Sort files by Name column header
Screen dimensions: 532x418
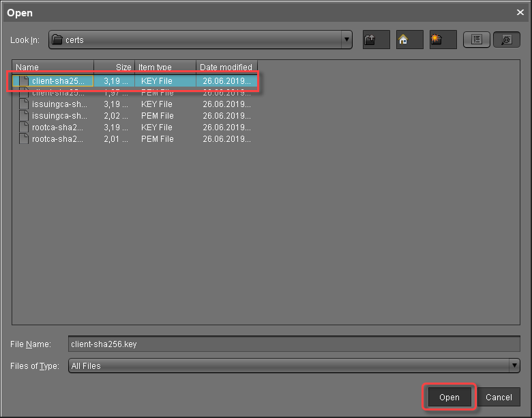click(53, 68)
